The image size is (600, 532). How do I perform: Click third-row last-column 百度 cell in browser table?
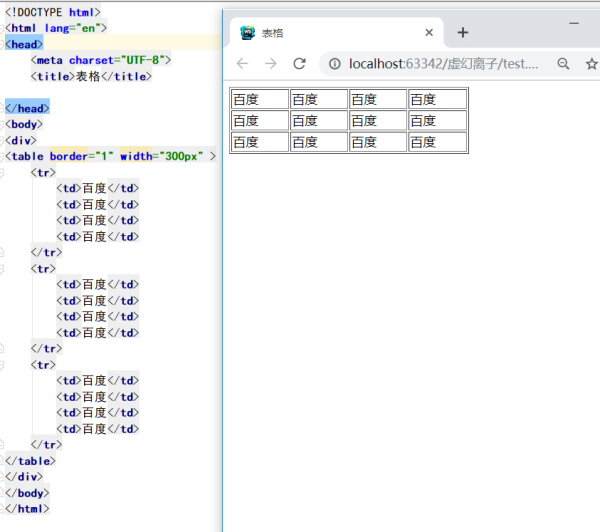pyautogui.click(x=437, y=142)
